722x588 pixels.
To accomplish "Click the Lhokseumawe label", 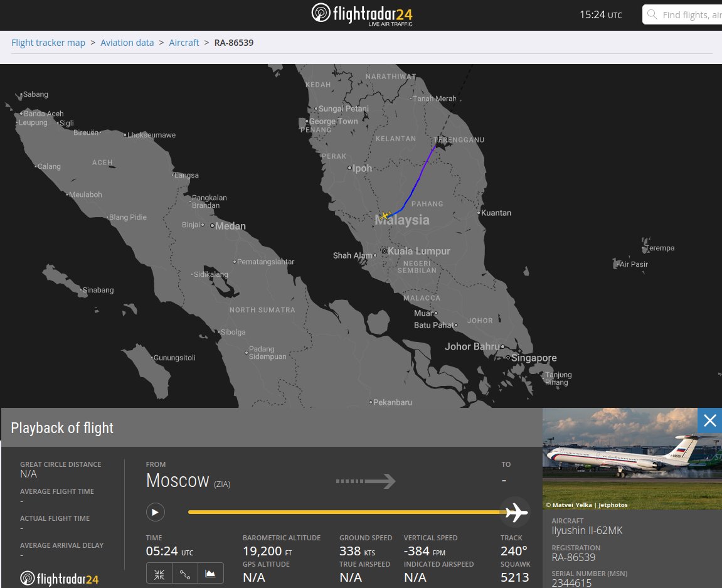I will point(152,135).
